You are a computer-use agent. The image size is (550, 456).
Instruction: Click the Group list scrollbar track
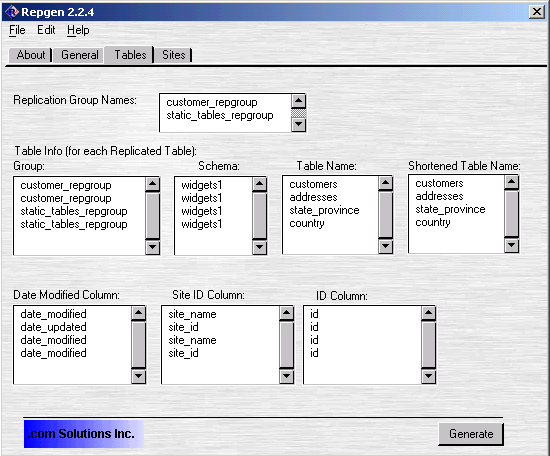(x=153, y=216)
